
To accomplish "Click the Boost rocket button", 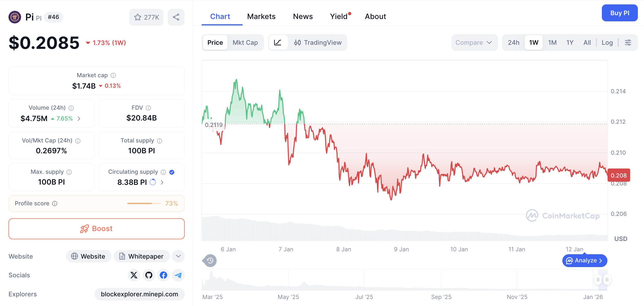I will (96, 228).
